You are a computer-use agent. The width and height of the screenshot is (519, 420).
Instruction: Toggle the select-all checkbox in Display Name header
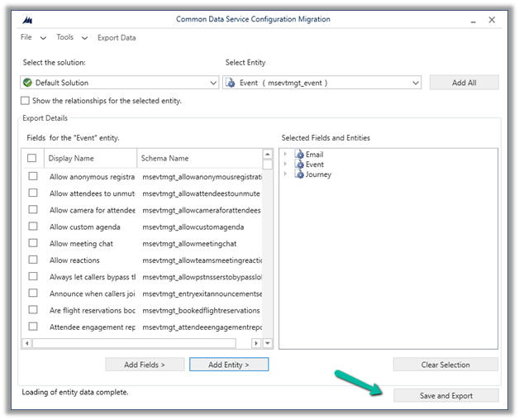tap(32, 158)
